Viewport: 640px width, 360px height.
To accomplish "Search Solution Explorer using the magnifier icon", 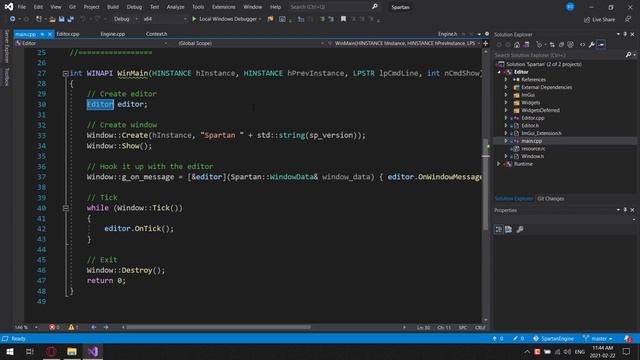I will coord(628,55).
